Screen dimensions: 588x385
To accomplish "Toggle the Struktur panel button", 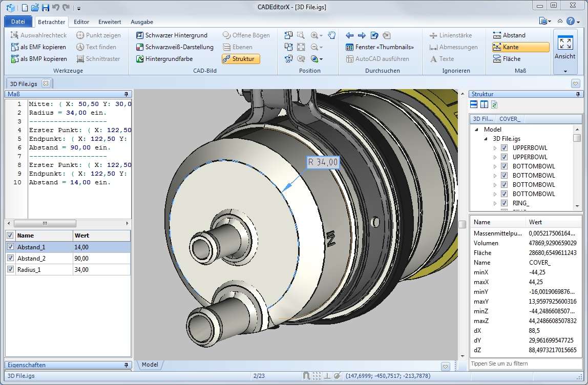I will click(241, 59).
